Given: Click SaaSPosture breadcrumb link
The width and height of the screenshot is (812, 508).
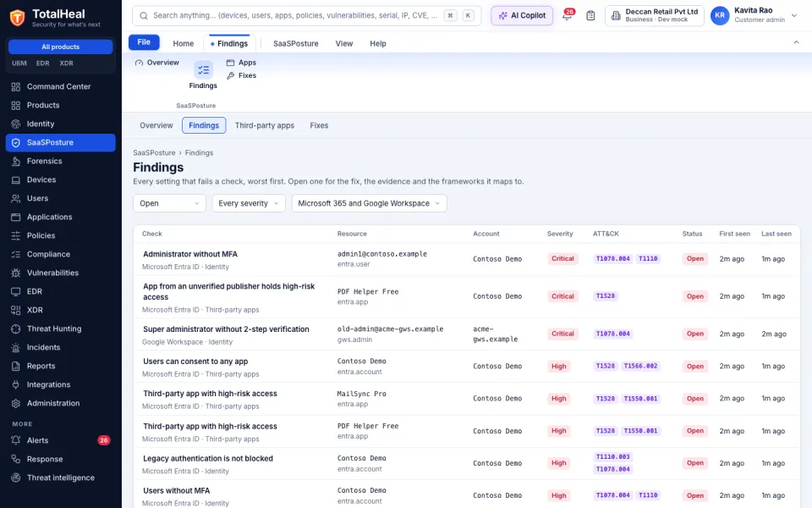Looking at the screenshot, I should pos(154,153).
